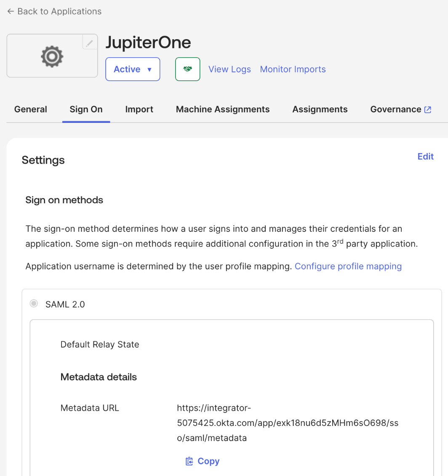This screenshot has height=476, width=448.
Task: Click the Settings heading
Action: click(43, 160)
